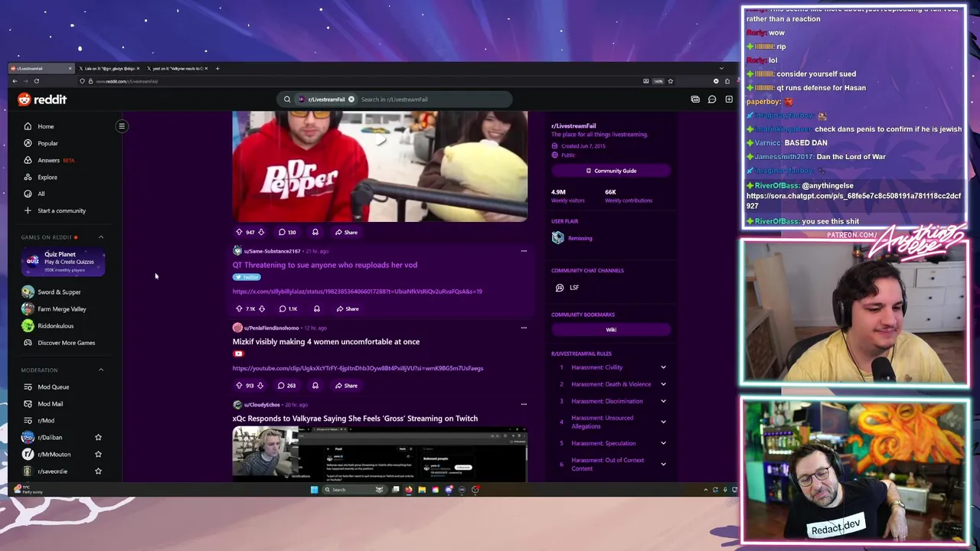Share the Mizkif post
980x551 pixels.
click(x=346, y=386)
